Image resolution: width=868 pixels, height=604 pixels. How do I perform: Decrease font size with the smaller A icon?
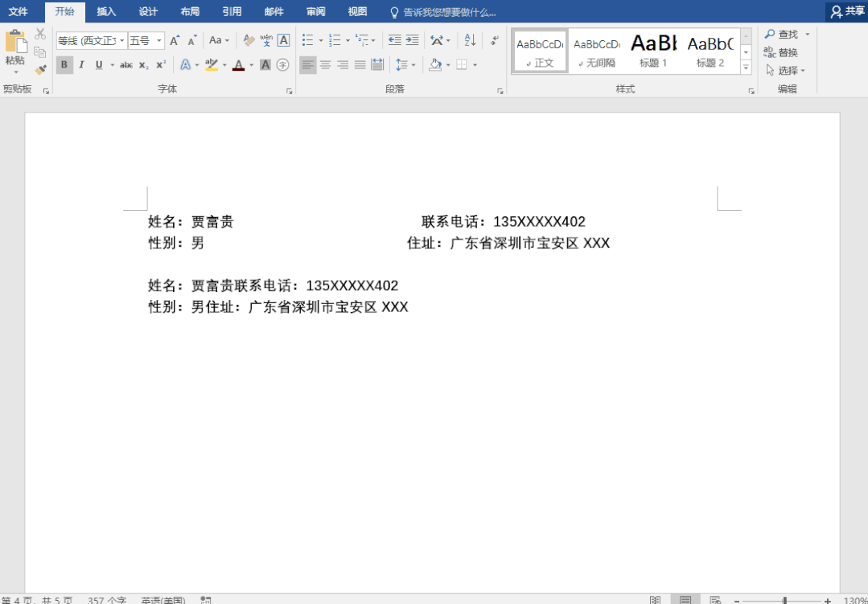point(192,40)
